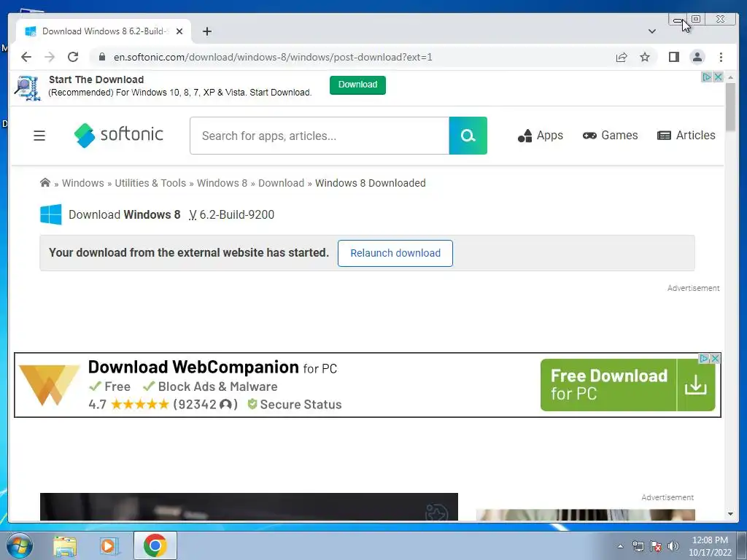Close the Download Windows 8 tab

pyautogui.click(x=179, y=31)
